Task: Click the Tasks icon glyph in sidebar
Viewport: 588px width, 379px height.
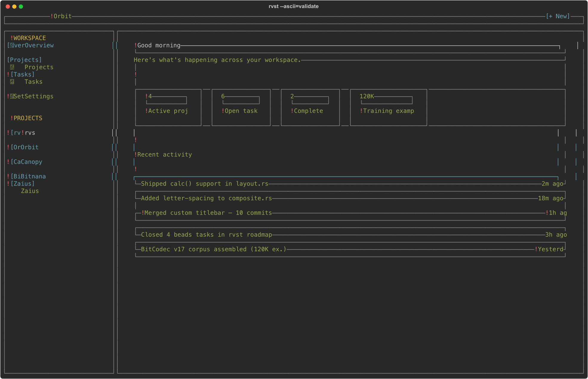Action: pos(12,82)
